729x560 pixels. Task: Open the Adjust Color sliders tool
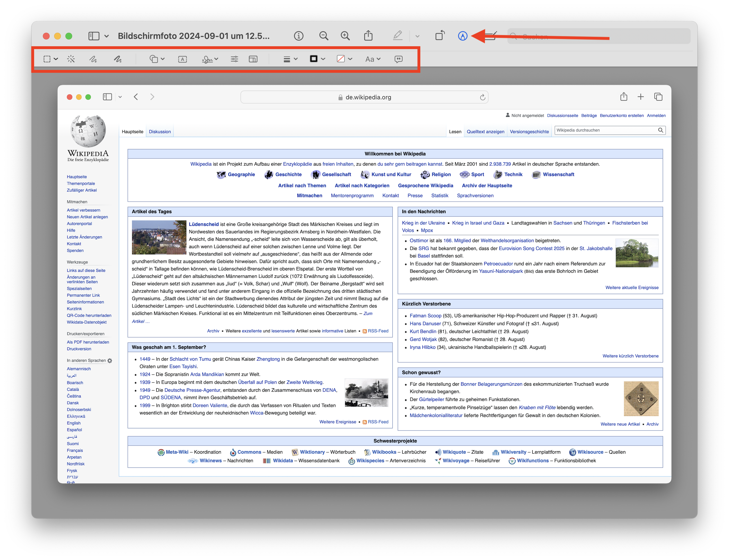234,59
